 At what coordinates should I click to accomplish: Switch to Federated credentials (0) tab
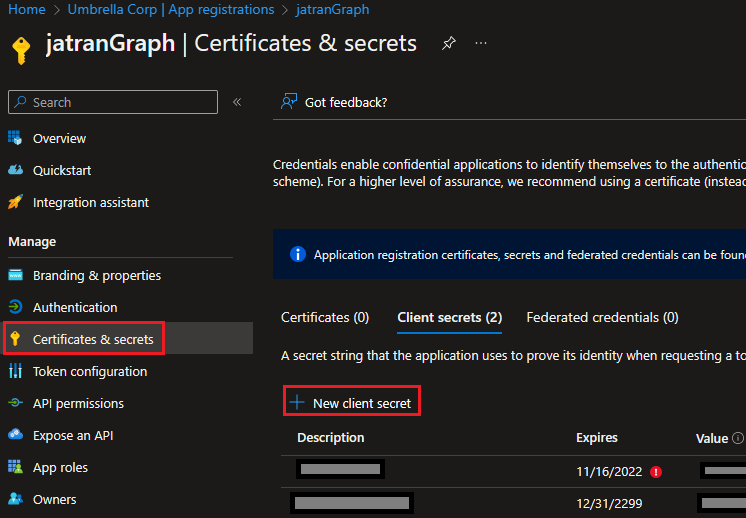tap(602, 317)
